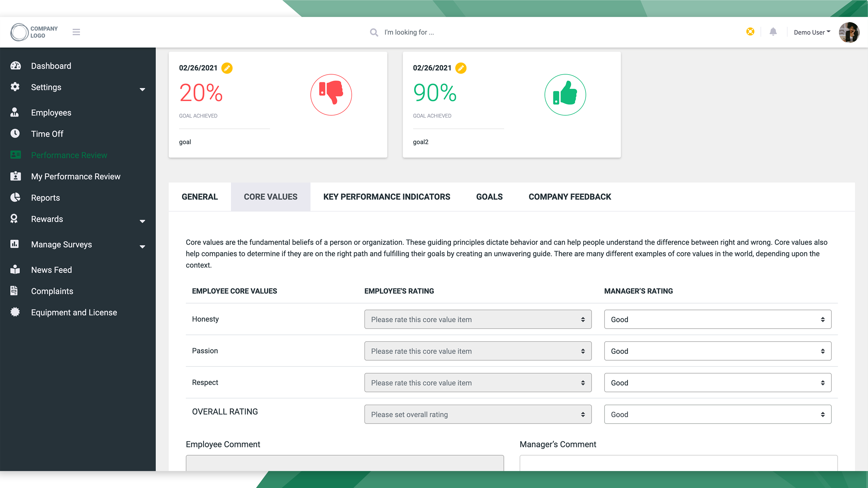868x488 pixels.
Task: Click the Employee Comment text area
Action: pos(345,463)
